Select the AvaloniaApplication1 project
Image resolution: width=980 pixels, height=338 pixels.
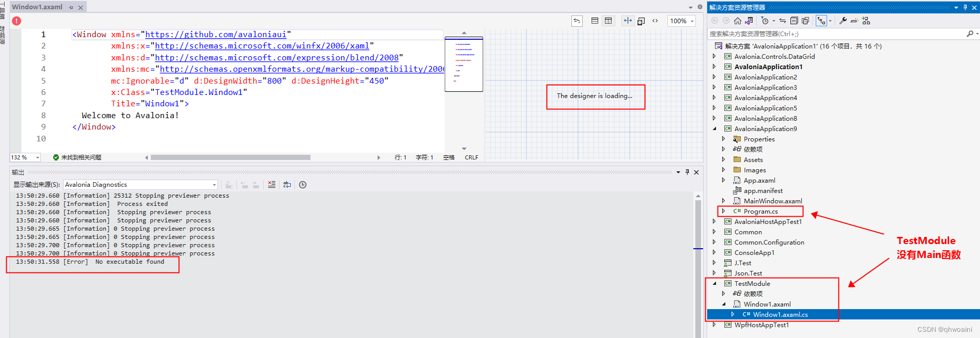coord(768,67)
